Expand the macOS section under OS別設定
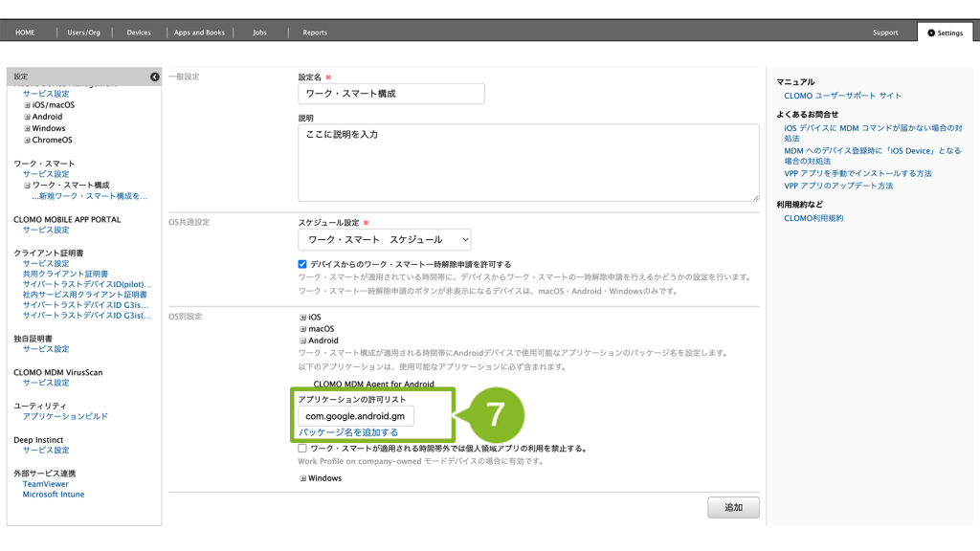The width and height of the screenshot is (980, 551). [303, 328]
